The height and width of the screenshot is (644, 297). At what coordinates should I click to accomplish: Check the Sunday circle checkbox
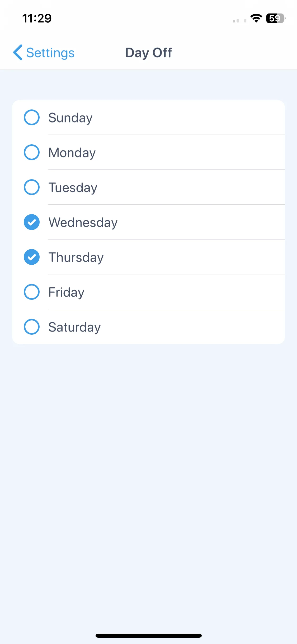[x=32, y=117]
